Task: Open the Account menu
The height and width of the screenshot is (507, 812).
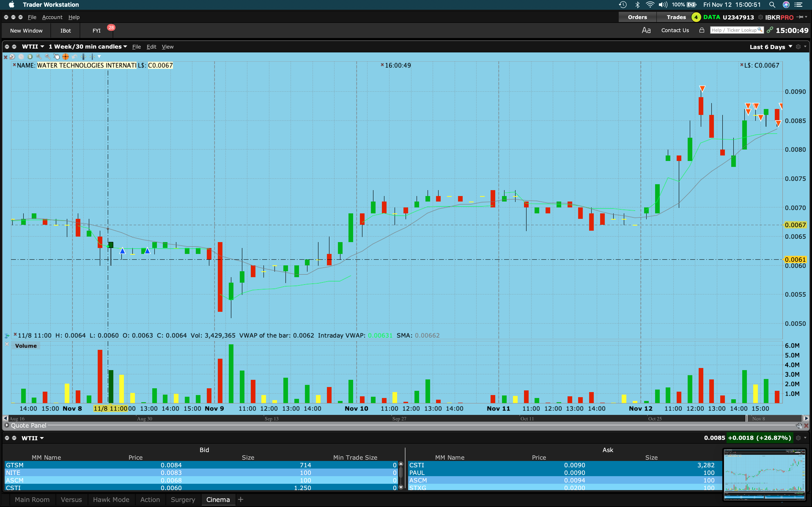Action: pyautogui.click(x=52, y=17)
